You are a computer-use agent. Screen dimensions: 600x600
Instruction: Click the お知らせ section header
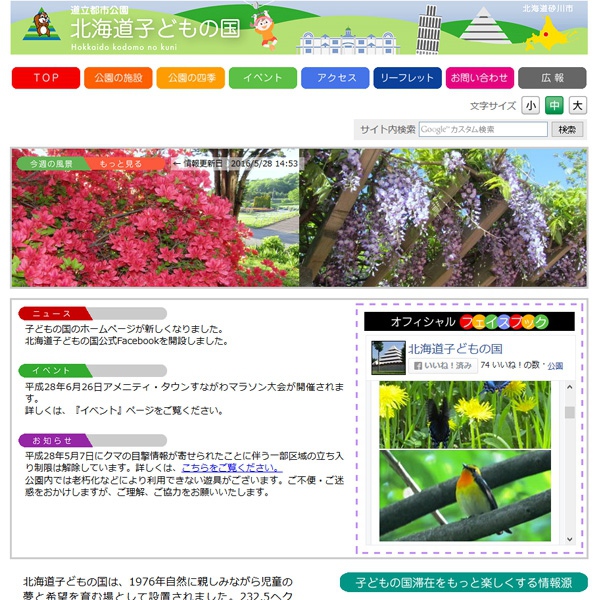pos(92,440)
